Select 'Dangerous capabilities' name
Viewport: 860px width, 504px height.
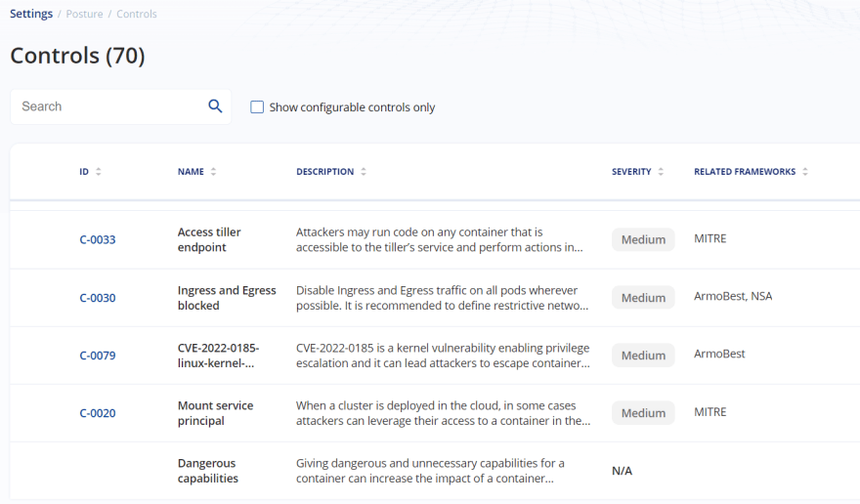click(x=208, y=471)
